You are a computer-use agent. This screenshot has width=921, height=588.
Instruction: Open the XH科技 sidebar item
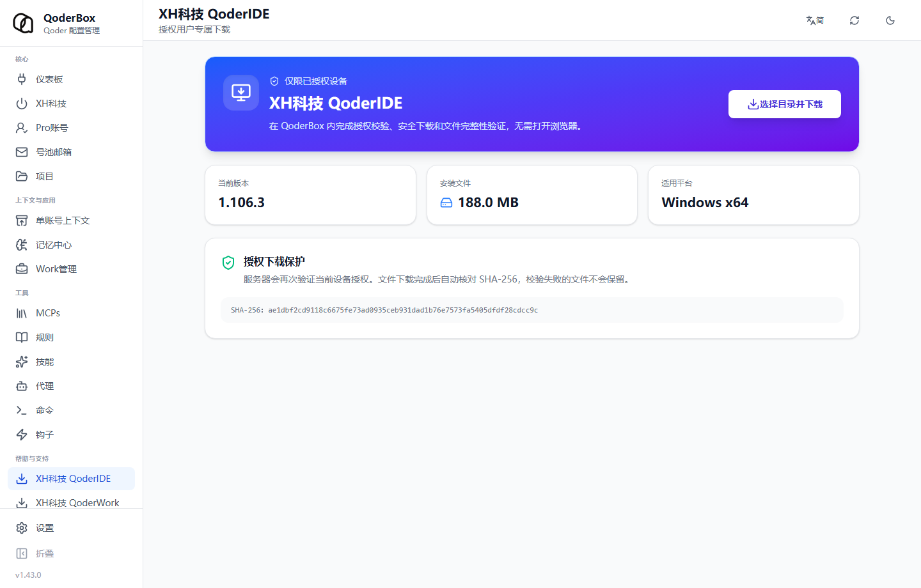pyautogui.click(x=71, y=104)
